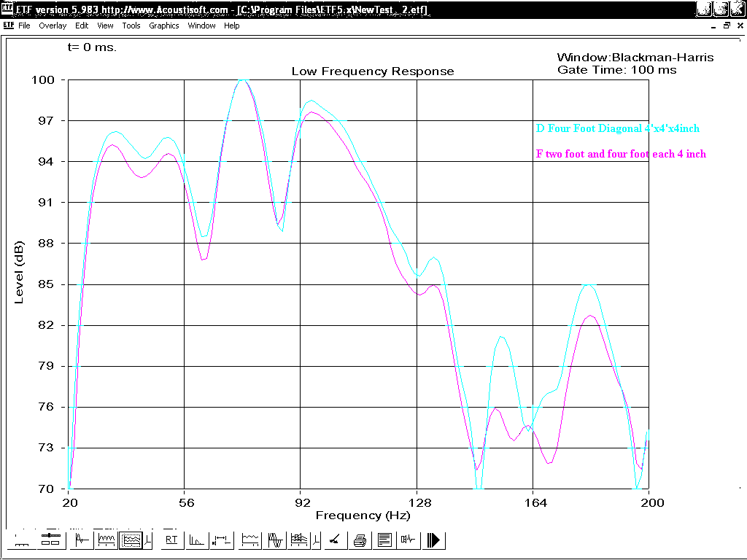Toggle the selected low frequency response button
The image size is (747, 560).
pos(131,540)
